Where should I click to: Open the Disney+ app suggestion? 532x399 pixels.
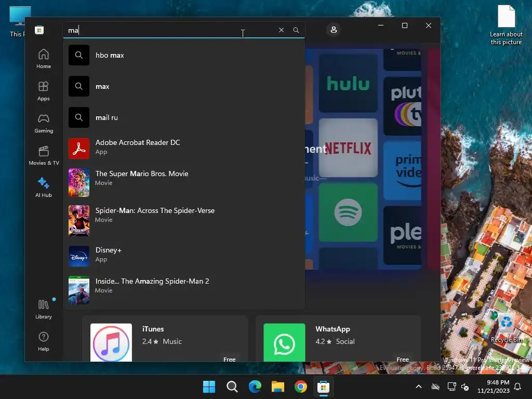184,256
